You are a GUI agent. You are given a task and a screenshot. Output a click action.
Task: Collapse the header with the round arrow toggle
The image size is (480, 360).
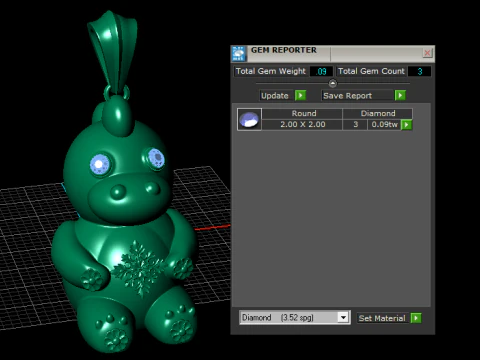(x=333, y=83)
